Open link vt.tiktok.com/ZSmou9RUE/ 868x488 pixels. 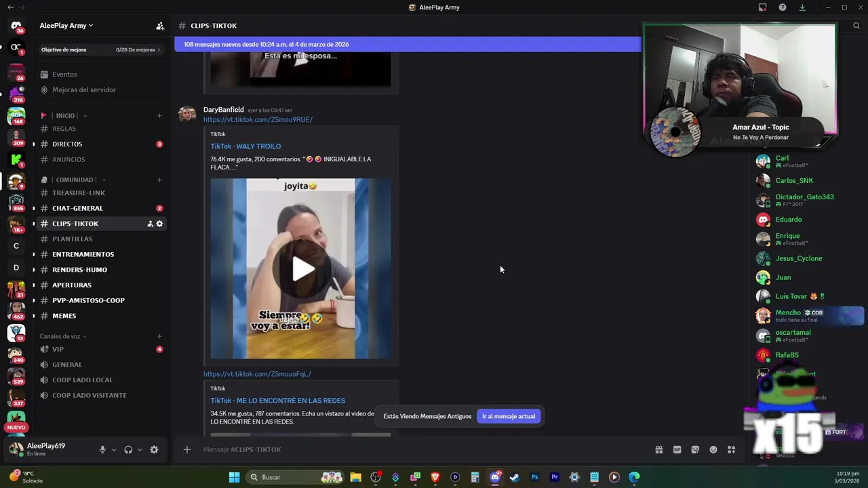(258, 120)
